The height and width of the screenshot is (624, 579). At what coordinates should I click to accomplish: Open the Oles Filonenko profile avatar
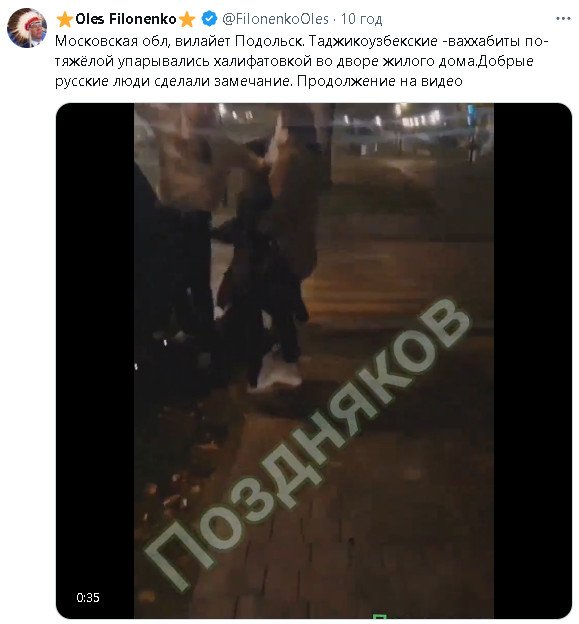point(27,27)
